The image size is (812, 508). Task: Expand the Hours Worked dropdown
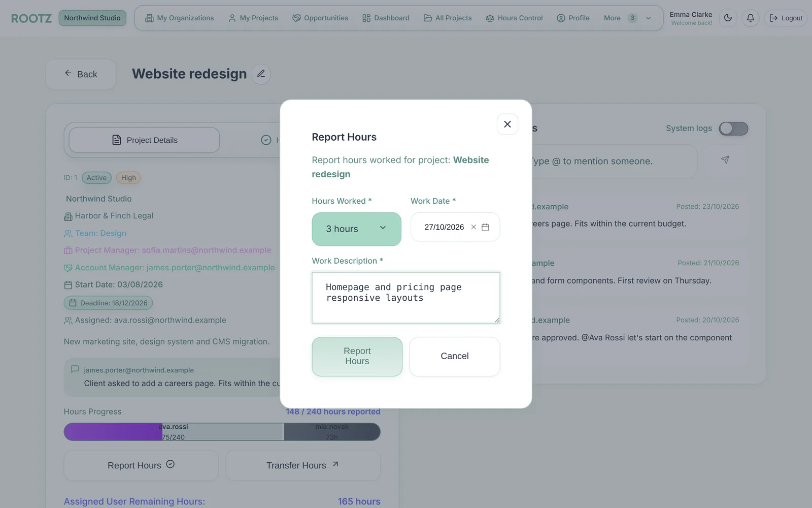pos(356,229)
